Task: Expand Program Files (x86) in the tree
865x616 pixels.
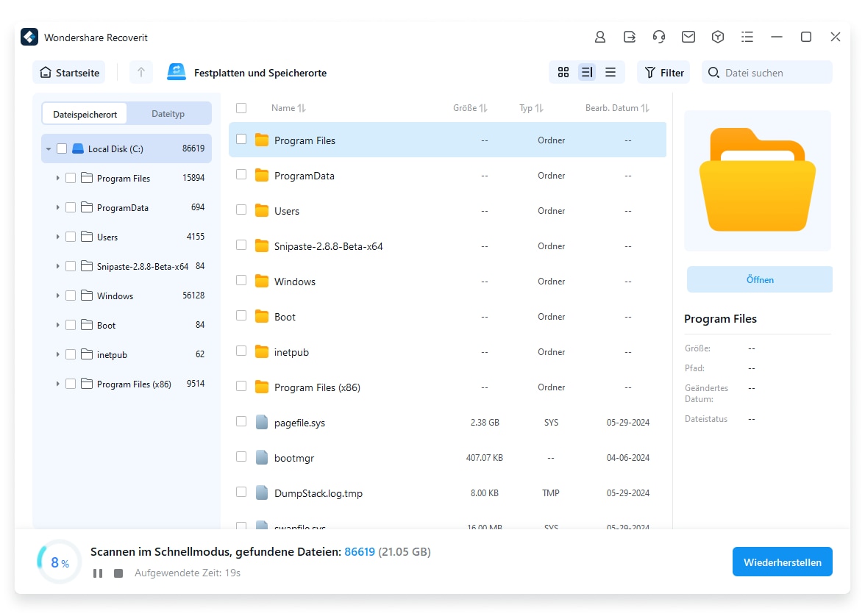Action: (x=57, y=384)
